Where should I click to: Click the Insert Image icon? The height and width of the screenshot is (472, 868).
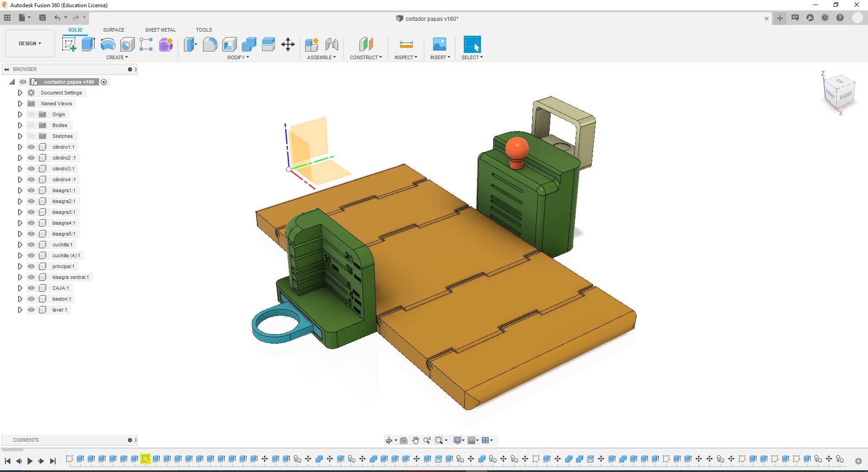pos(439,44)
